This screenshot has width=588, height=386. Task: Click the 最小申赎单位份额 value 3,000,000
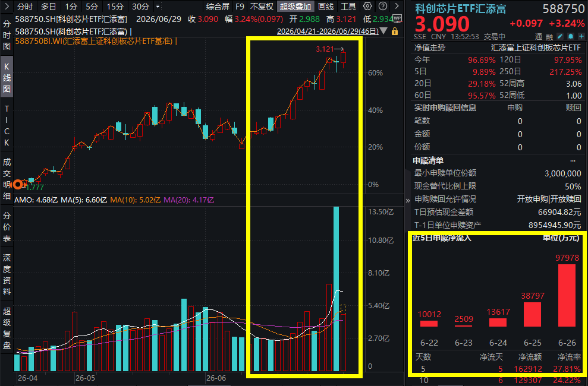(x=563, y=173)
